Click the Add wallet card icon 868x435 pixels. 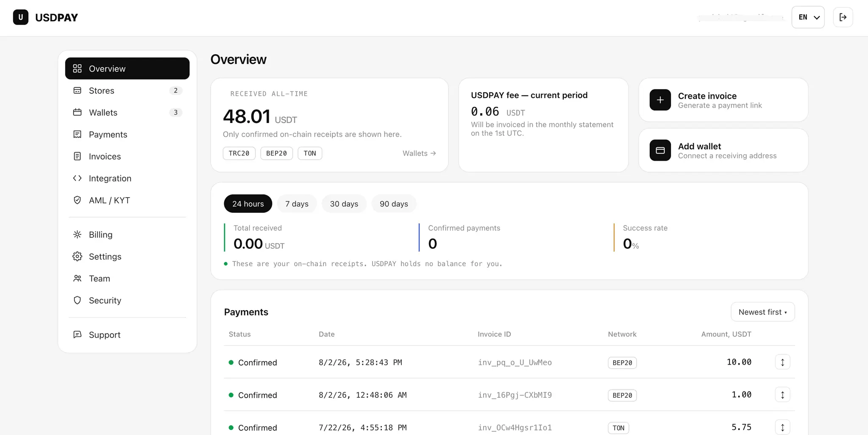660,151
